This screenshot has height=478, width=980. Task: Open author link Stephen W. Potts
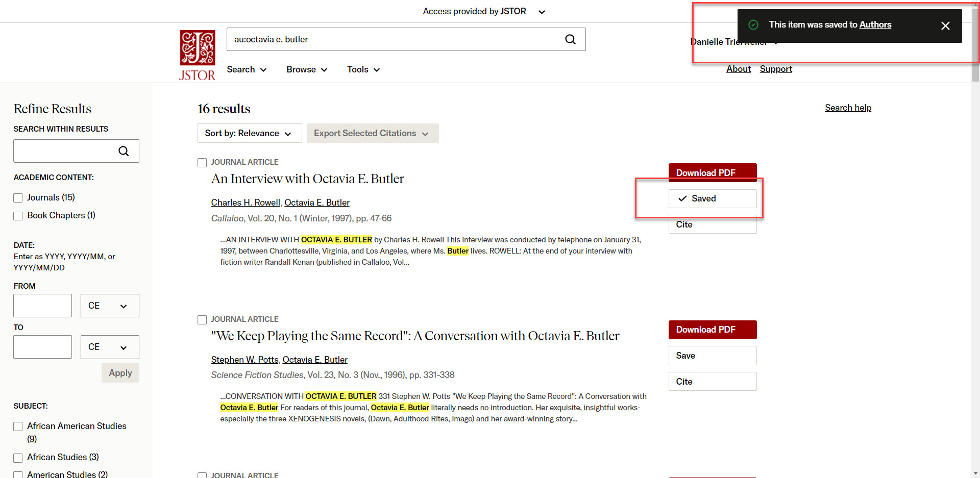click(244, 360)
